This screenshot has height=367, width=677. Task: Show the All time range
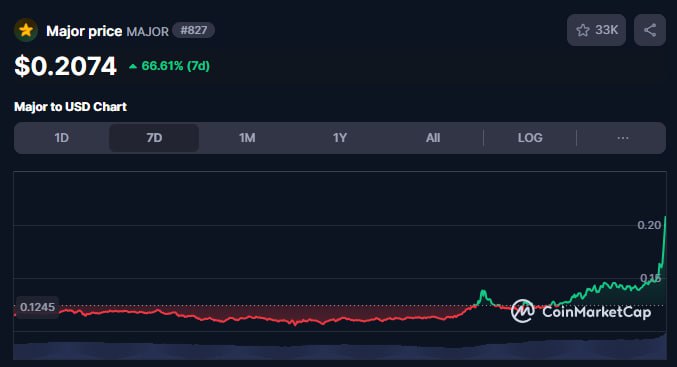pos(433,138)
